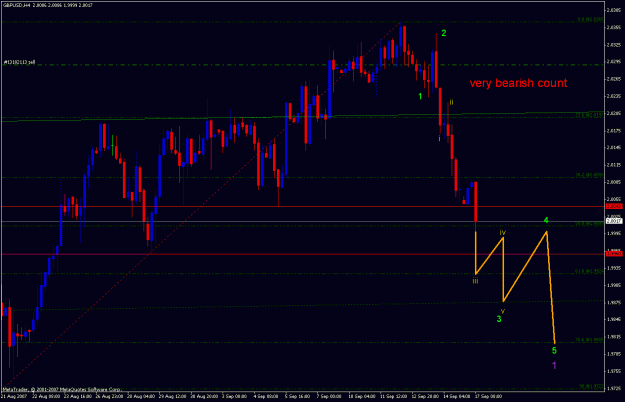
Task: Click the purple wave "1" label
Action: (554, 365)
